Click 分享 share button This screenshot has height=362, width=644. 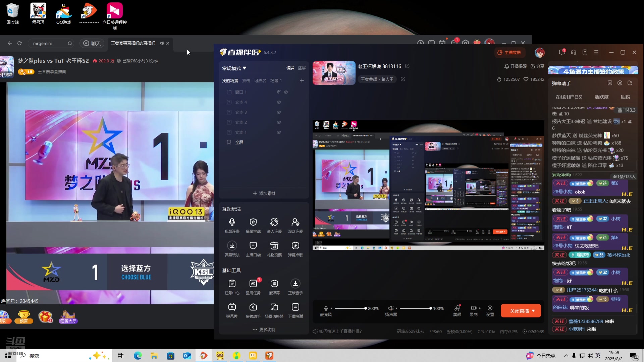pyautogui.click(x=537, y=66)
